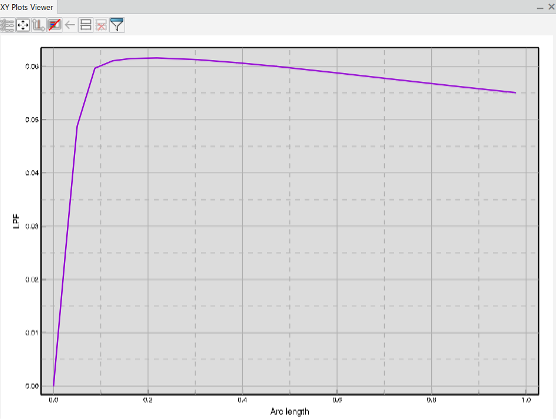Screen dimensions: 556x420
Task: Select the XY Plots Viewer title tab
Action: click(x=28, y=7)
